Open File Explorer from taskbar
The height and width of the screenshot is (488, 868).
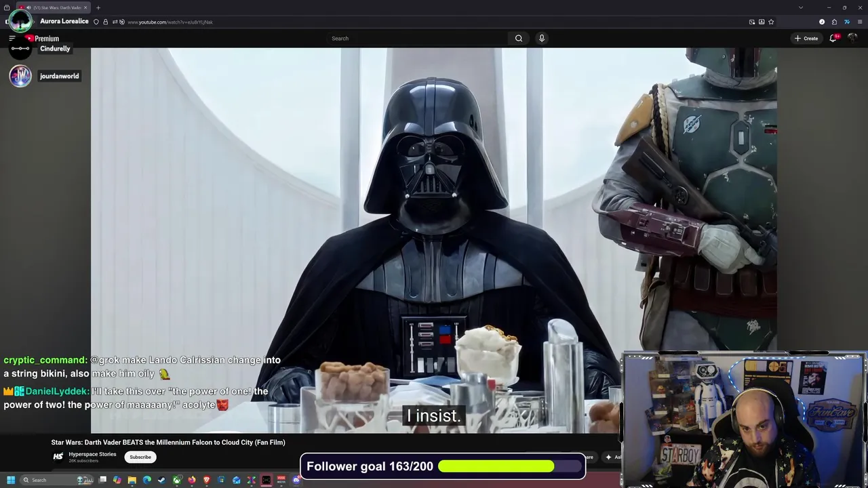tap(132, 480)
